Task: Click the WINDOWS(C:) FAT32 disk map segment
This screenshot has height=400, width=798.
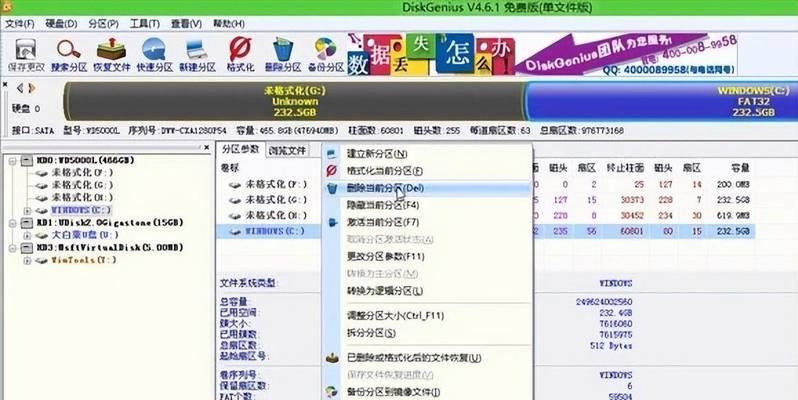Action: [x=662, y=101]
